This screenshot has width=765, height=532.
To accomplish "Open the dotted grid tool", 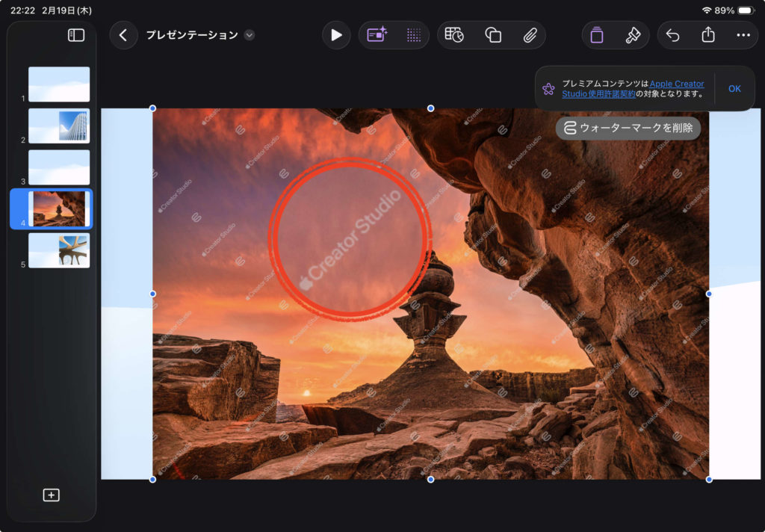I will coord(413,35).
